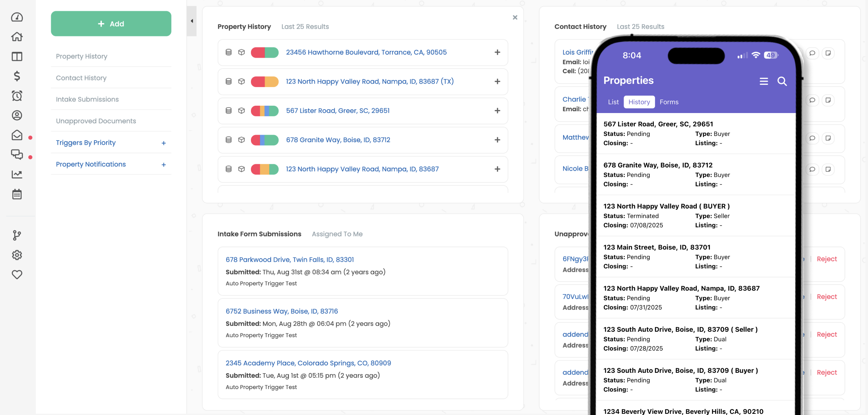Viewport: 868px width, 415px height.
Task: Click the settings gear icon in sidebar
Action: coord(17,255)
